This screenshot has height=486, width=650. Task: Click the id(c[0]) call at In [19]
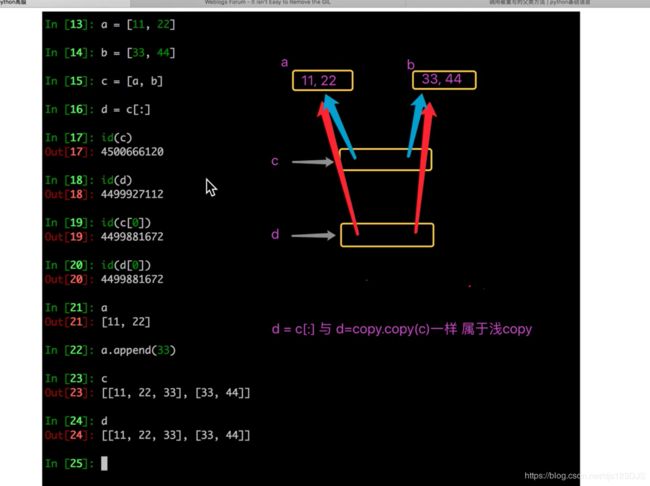[126, 223]
